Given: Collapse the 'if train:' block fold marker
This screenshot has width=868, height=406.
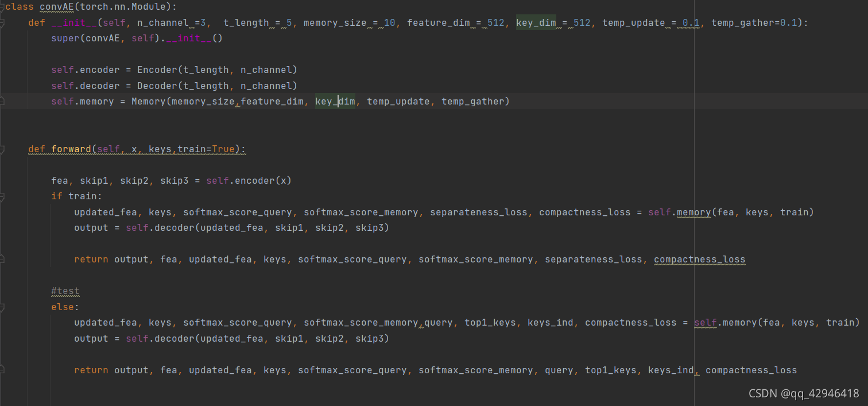Looking at the screenshot, I should coord(2,196).
